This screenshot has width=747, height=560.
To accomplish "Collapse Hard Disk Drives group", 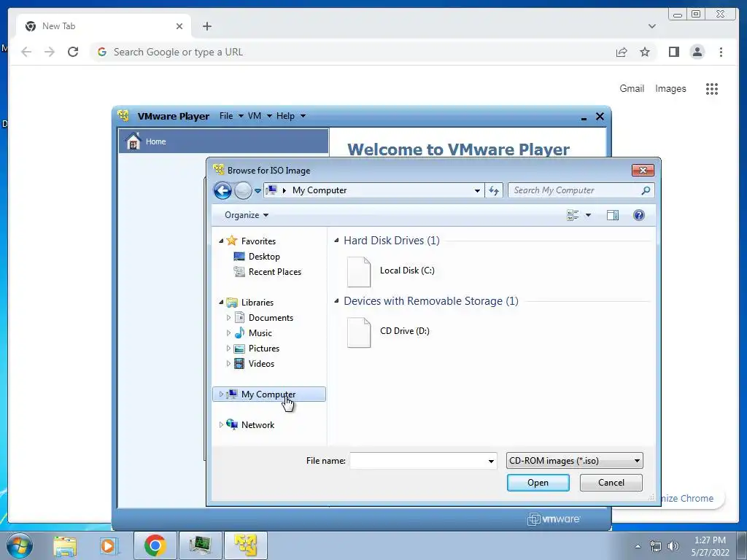I will pyautogui.click(x=336, y=241).
